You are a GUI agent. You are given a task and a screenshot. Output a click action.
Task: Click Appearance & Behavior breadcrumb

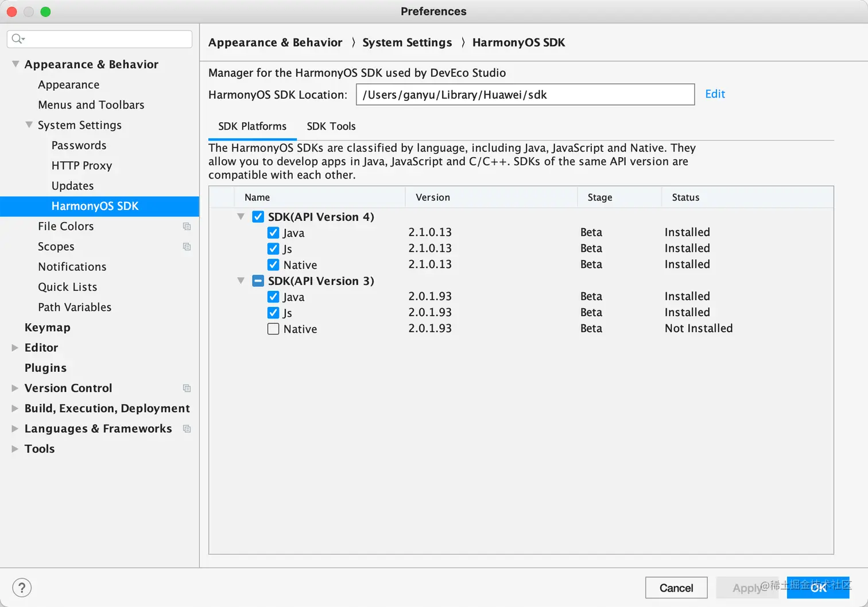pyautogui.click(x=275, y=42)
